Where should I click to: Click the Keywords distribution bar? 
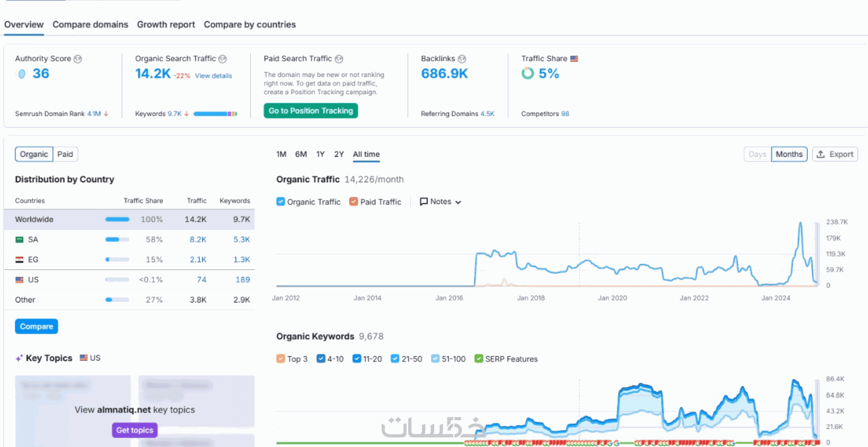pos(215,114)
